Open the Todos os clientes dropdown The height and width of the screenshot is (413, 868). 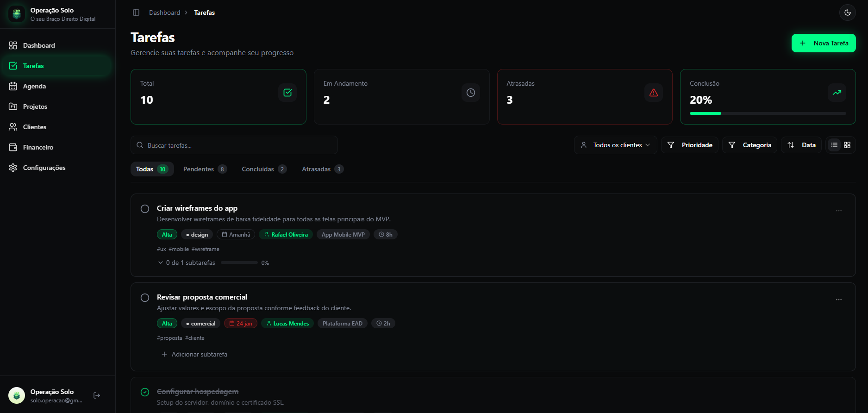pyautogui.click(x=615, y=145)
